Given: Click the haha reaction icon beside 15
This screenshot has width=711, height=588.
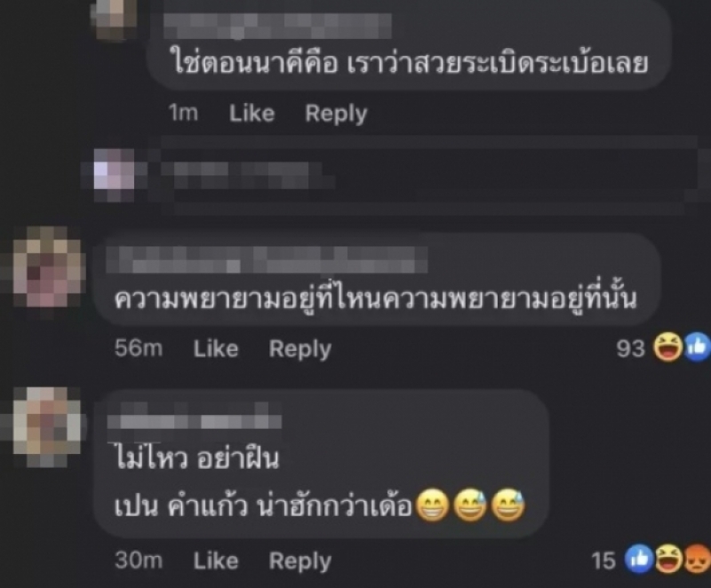Looking at the screenshot, I should pyautogui.click(x=668, y=560).
